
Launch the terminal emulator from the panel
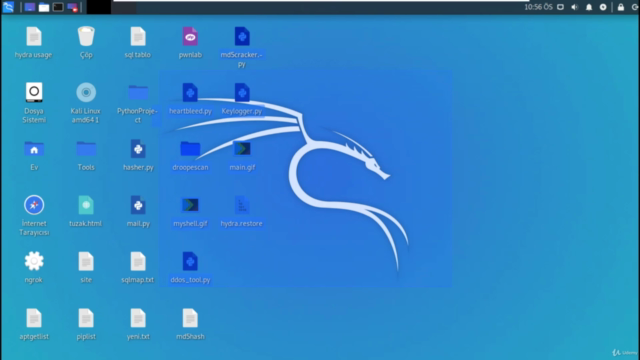click(x=58, y=7)
